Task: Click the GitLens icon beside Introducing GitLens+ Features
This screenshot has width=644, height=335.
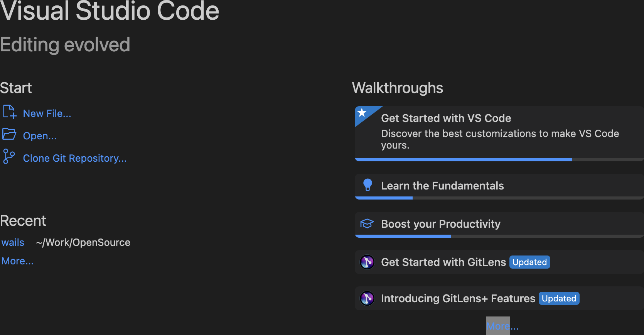Action: pyautogui.click(x=367, y=298)
